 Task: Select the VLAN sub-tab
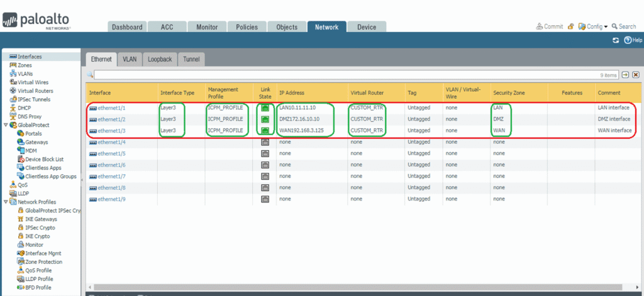tap(130, 59)
